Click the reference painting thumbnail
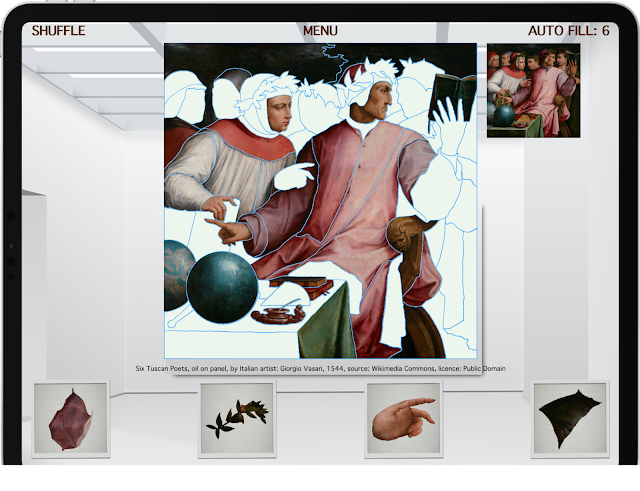640x491 pixels. click(x=533, y=91)
